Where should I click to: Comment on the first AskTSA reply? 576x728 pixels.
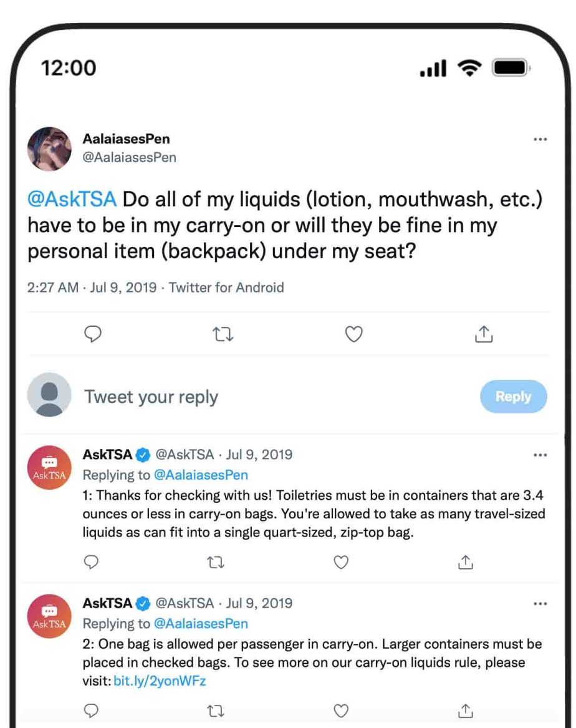(x=92, y=563)
